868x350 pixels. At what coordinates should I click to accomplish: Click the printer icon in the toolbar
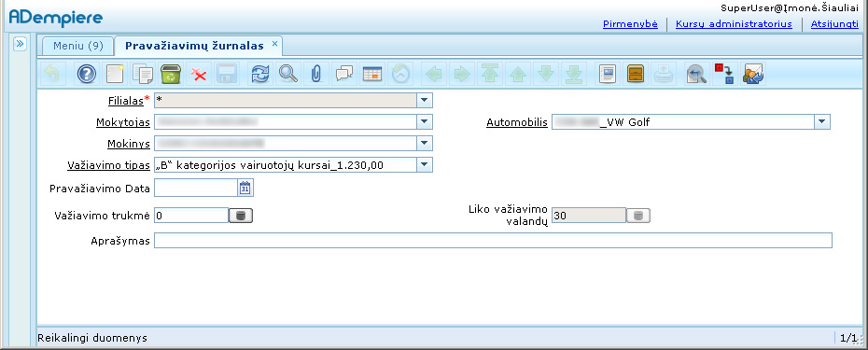coord(664,74)
